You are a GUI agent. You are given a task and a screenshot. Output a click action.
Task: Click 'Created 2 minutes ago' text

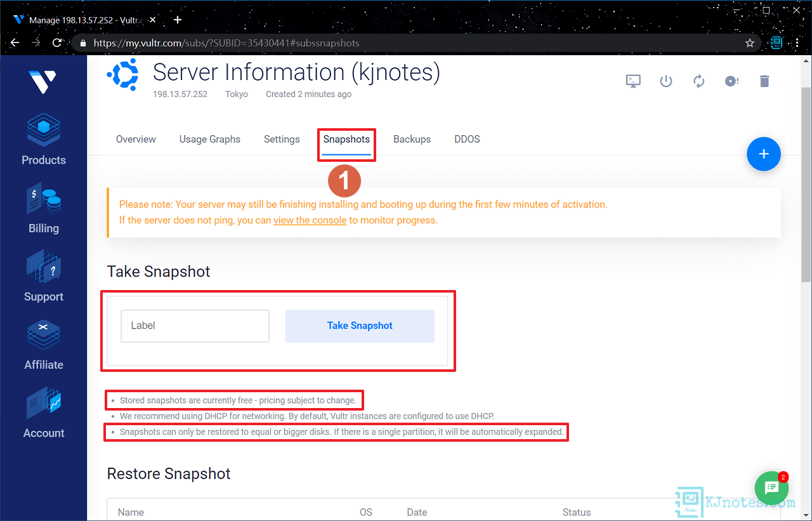(x=308, y=94)
